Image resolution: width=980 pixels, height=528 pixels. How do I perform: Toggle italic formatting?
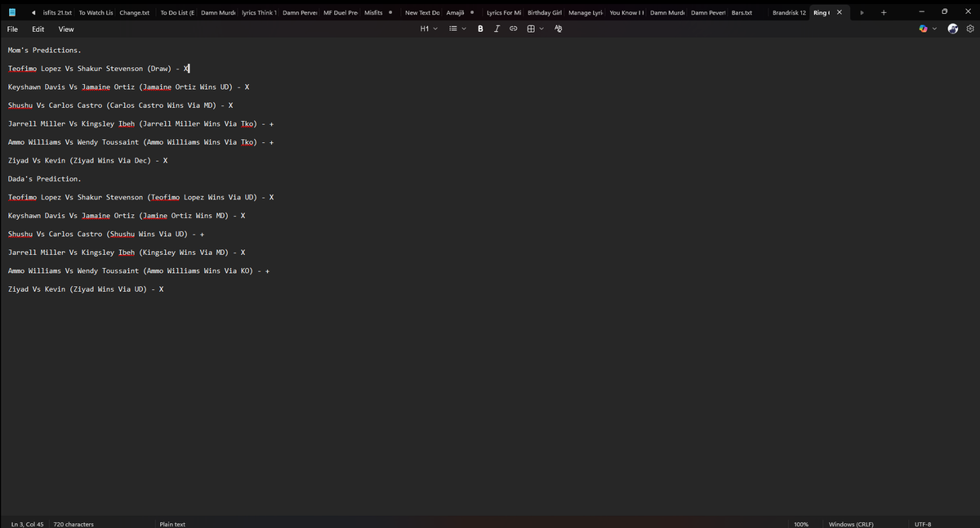point(497,29)
